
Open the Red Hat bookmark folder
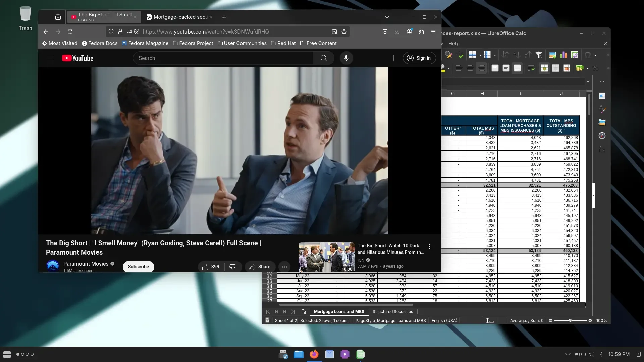283,43
